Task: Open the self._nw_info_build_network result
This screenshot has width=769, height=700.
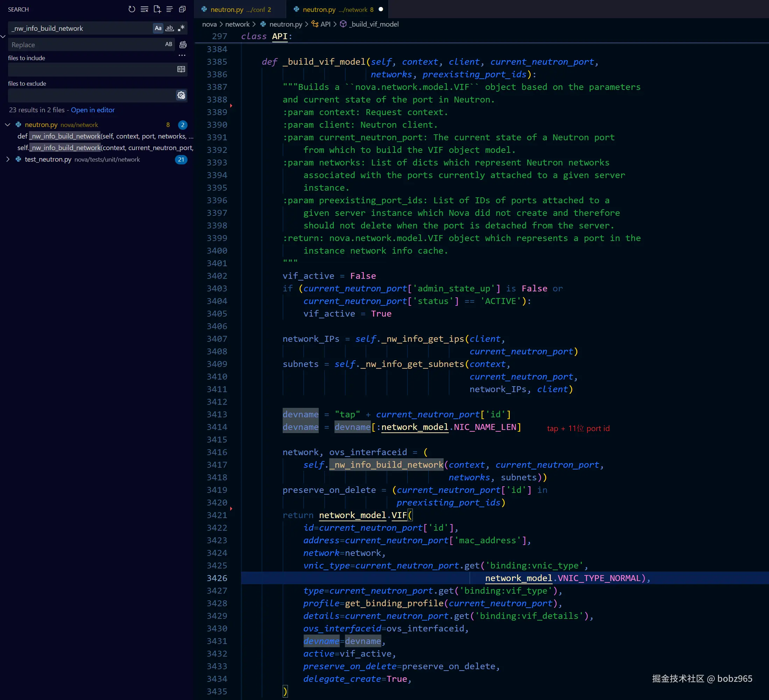Action: click(105, 148)
